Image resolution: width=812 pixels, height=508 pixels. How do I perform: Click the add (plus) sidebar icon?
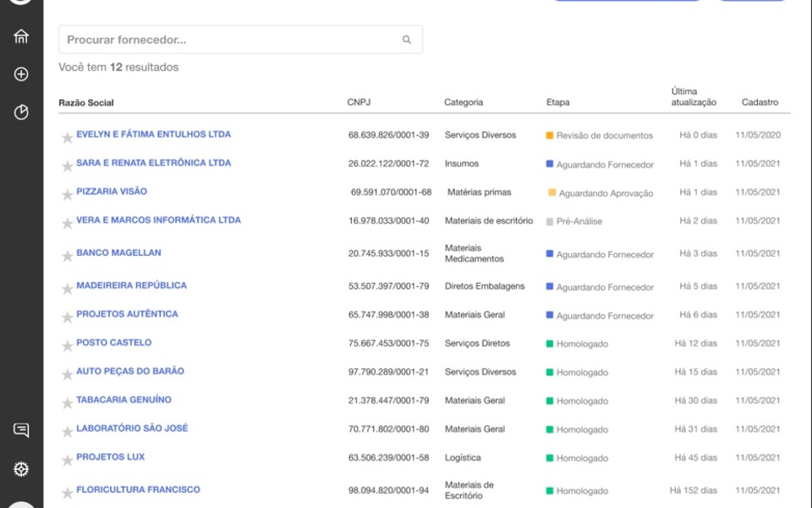(21, 75)
